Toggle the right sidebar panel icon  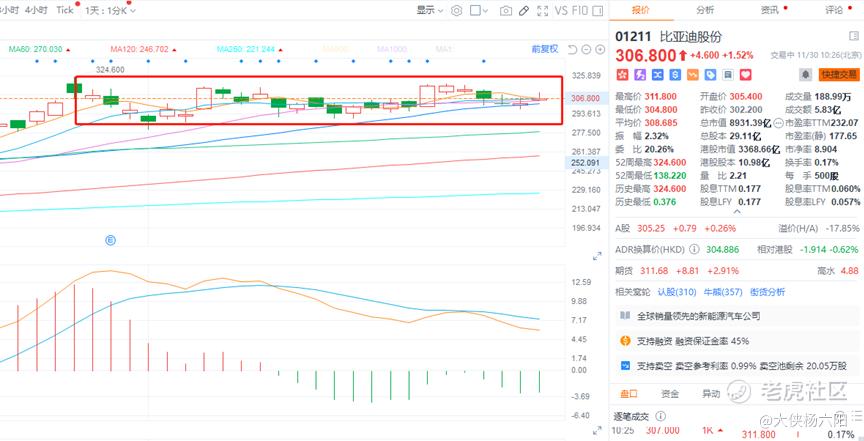coord(597,10)
